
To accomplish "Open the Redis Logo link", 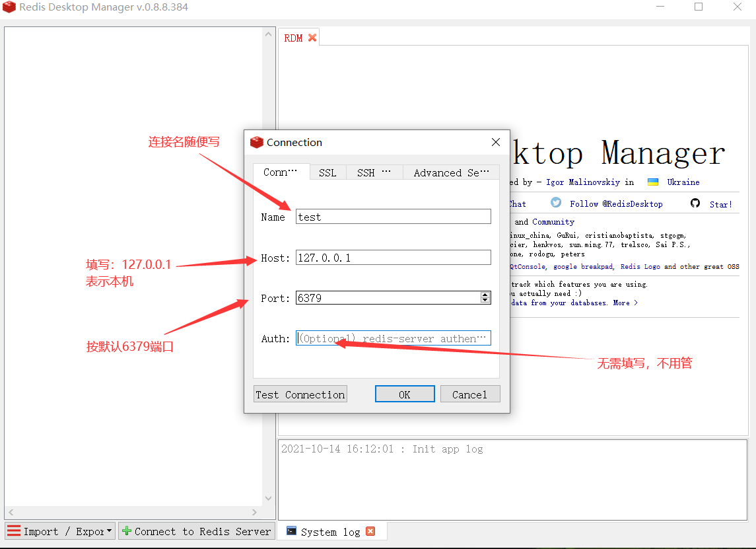I will pyautogui.click(x=640, y=266).
